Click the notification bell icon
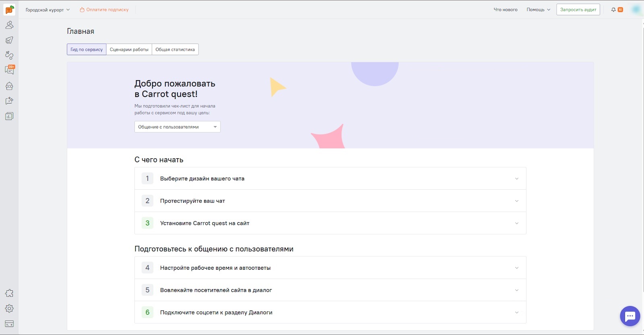Viewport: 644px width, 335px height. 613,10
